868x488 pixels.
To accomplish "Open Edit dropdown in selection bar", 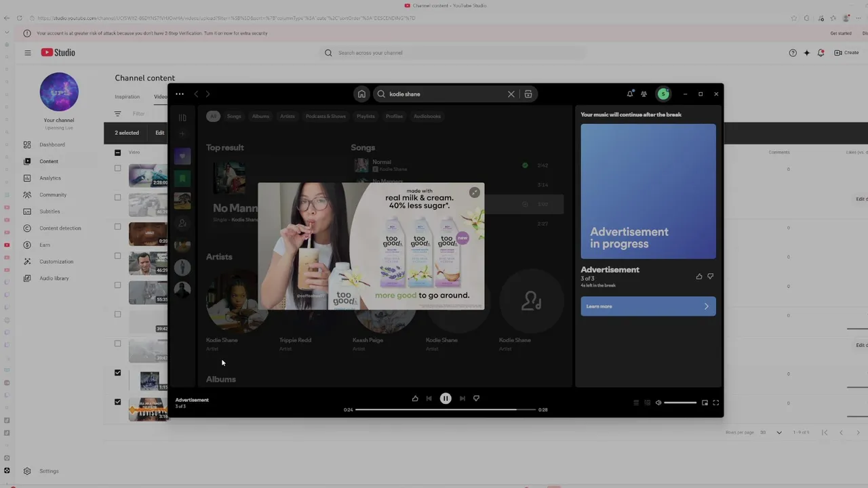I will [160, 133].
